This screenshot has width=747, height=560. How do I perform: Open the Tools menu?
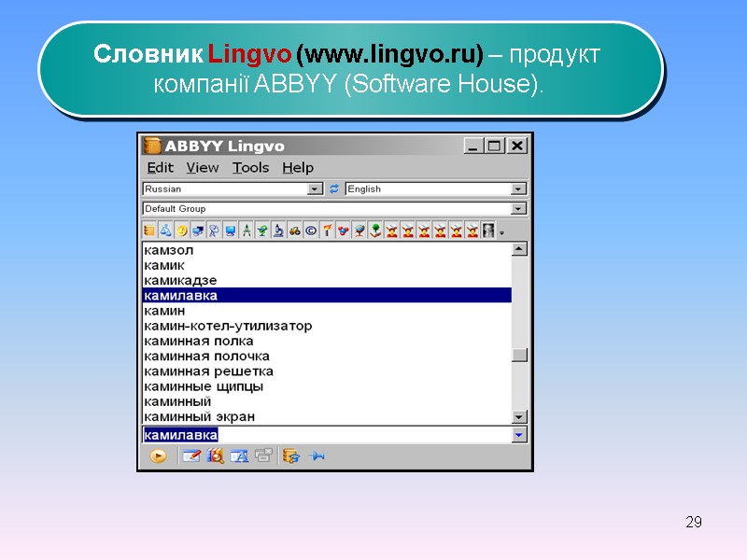[250, 168]
